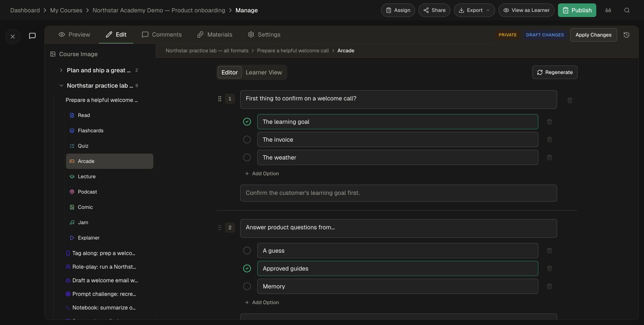Open the Materials tab
The height and width of the screenshot is (325, 644).
coord(215,34)
